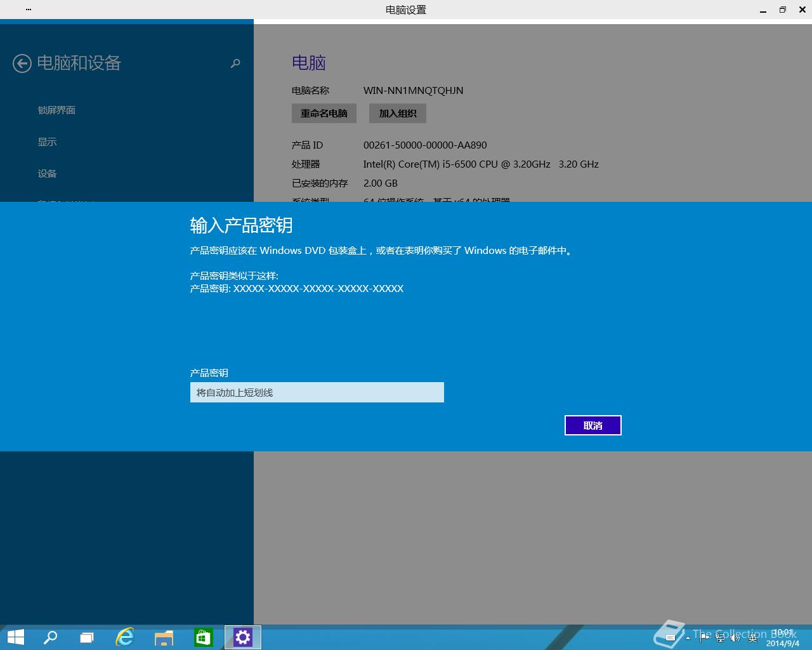Click the 英 input language indicator
The width and height of the screenshot is (812, 650).
click(753, 638)
